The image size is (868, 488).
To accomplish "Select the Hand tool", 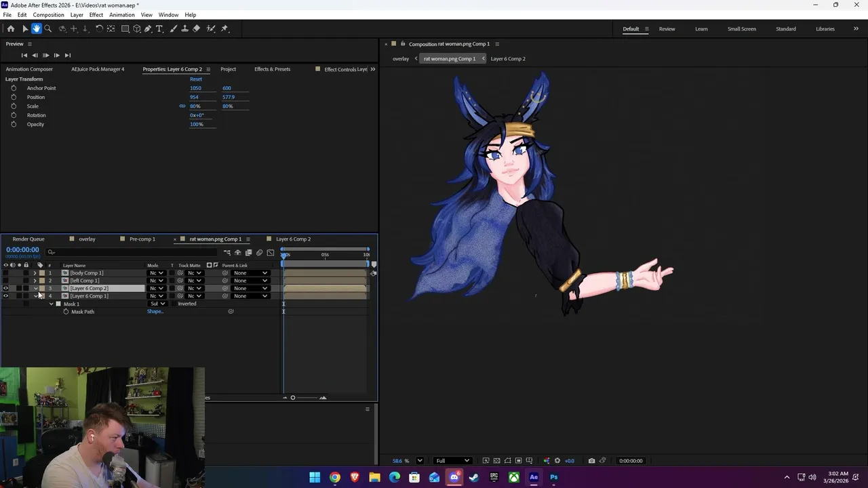I will [36, 28].
